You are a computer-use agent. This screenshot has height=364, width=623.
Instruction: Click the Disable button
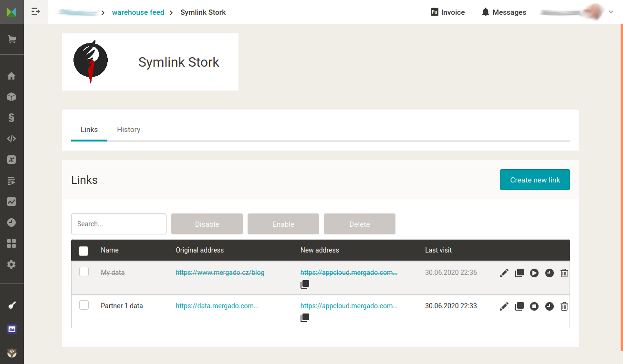pyautogui.click(x=207, y=224)
